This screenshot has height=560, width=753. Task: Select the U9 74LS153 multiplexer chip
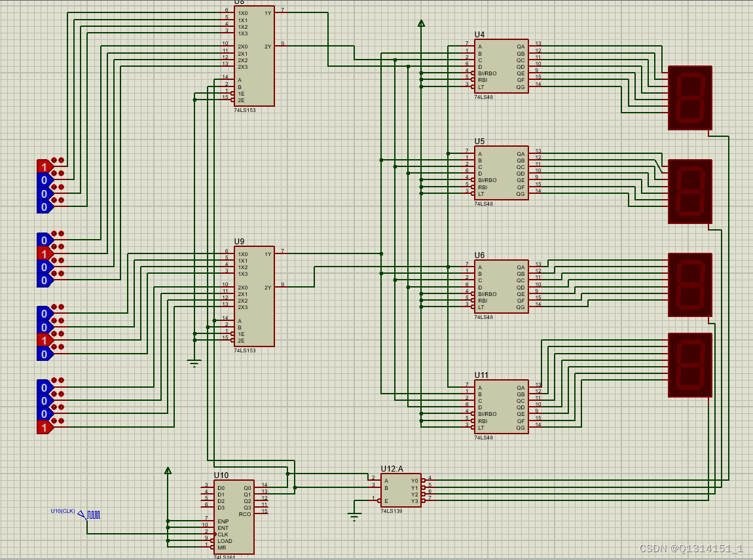tap(254, 296)
